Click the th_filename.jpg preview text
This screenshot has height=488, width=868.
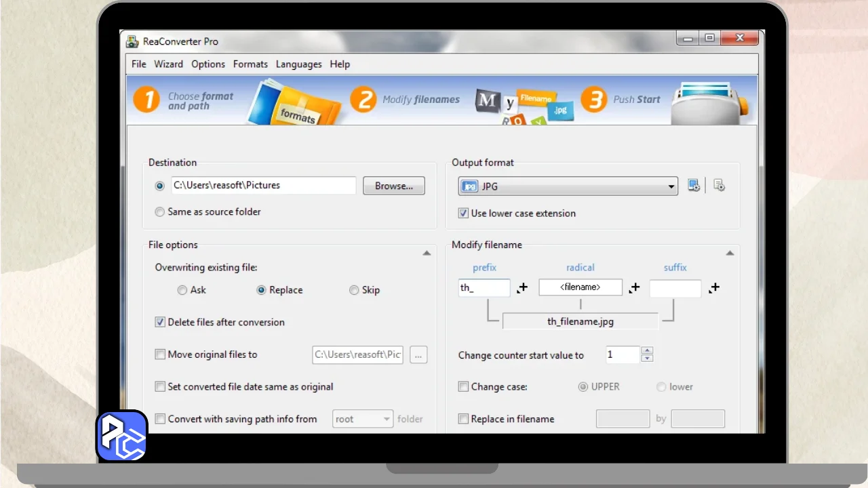580,322
